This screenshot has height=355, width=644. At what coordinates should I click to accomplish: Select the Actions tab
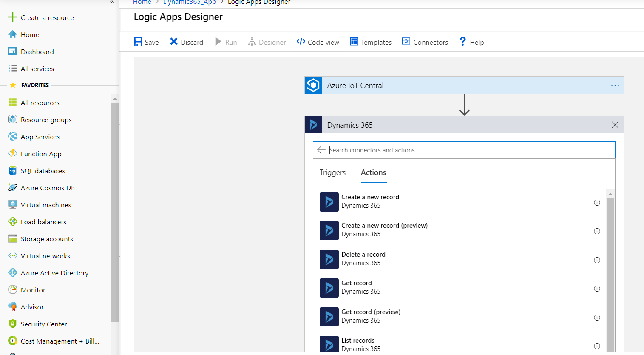373,172
